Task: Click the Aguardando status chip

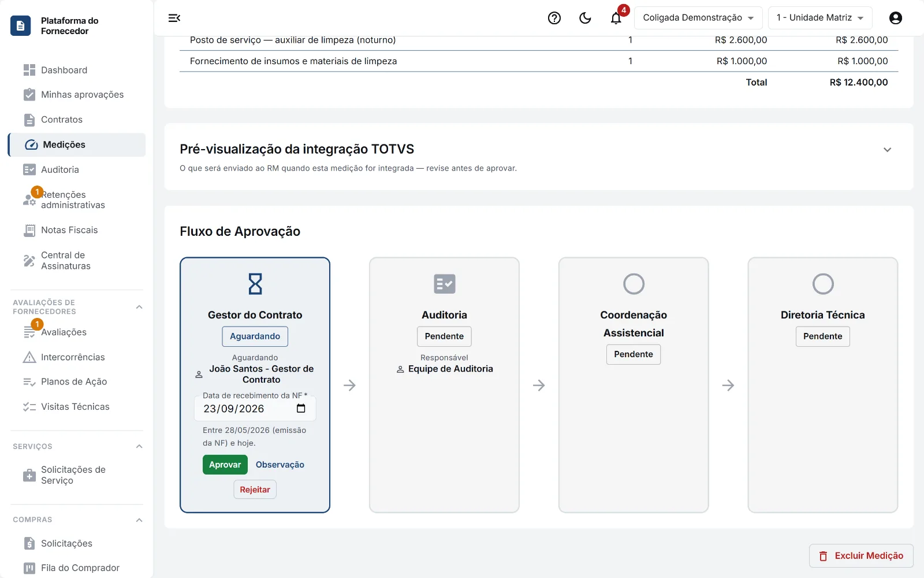Action: coord(255,336)
